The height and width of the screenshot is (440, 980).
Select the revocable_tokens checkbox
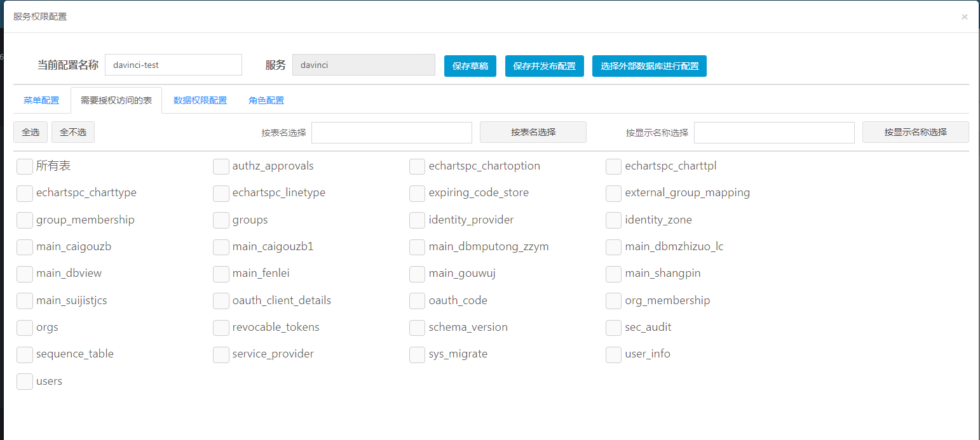[x=221, y=328]
